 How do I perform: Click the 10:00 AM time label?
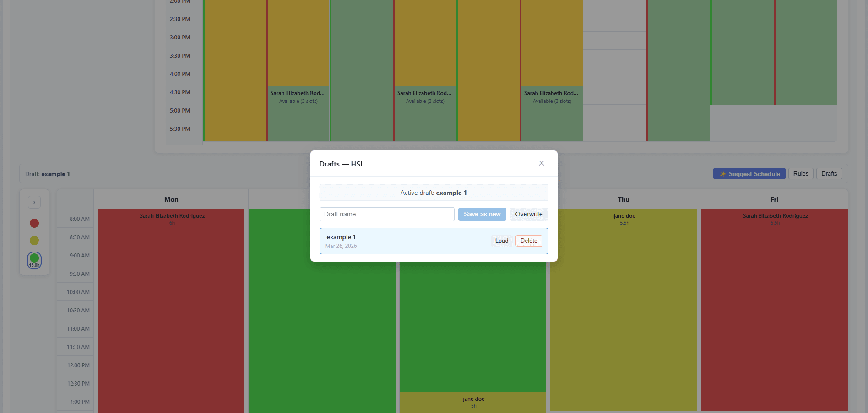click(78, 292)
